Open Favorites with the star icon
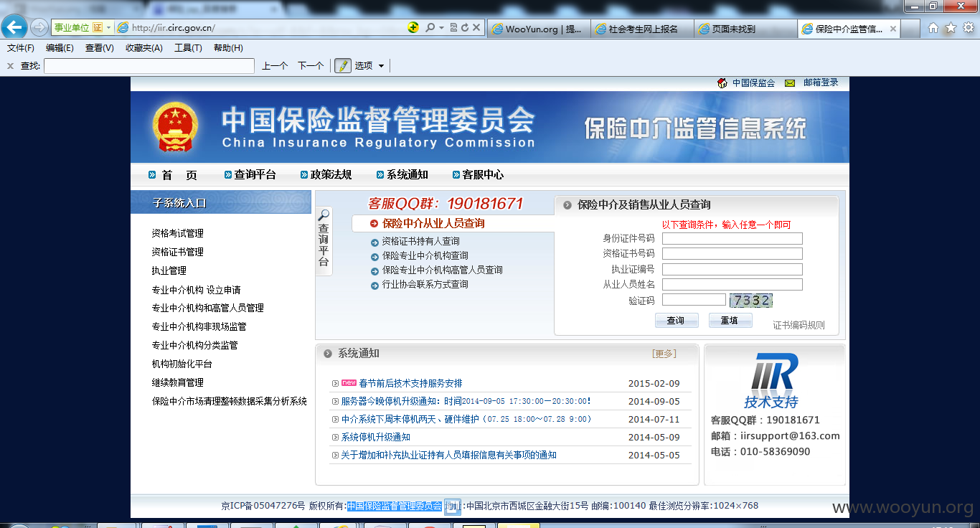Screen dimensions: 980x528 pyautogui.click(x=951, y=28)
